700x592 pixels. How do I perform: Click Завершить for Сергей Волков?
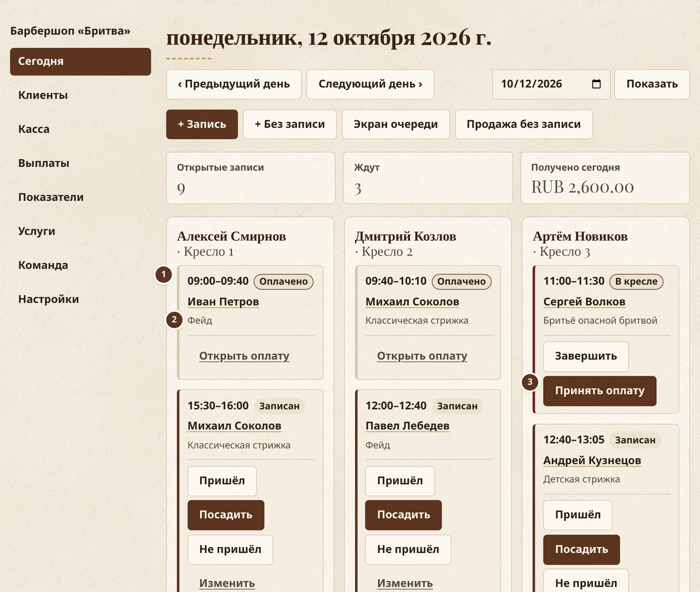pos(586,356)
